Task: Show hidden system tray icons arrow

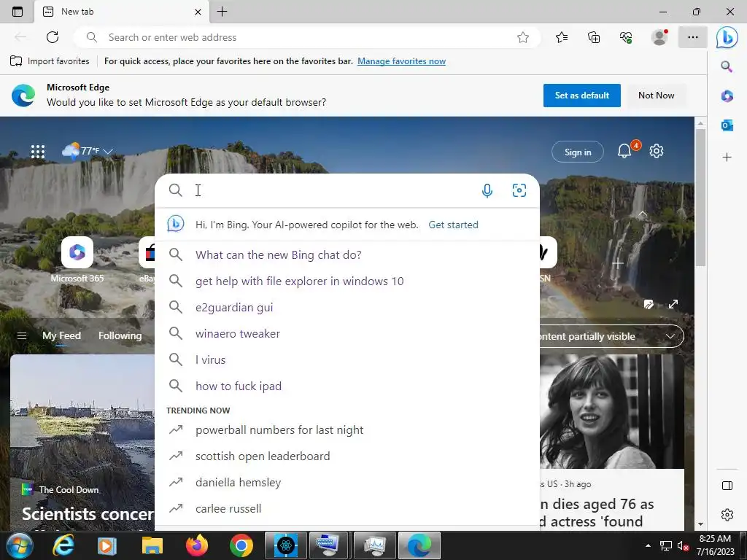Action: point(648,545)
